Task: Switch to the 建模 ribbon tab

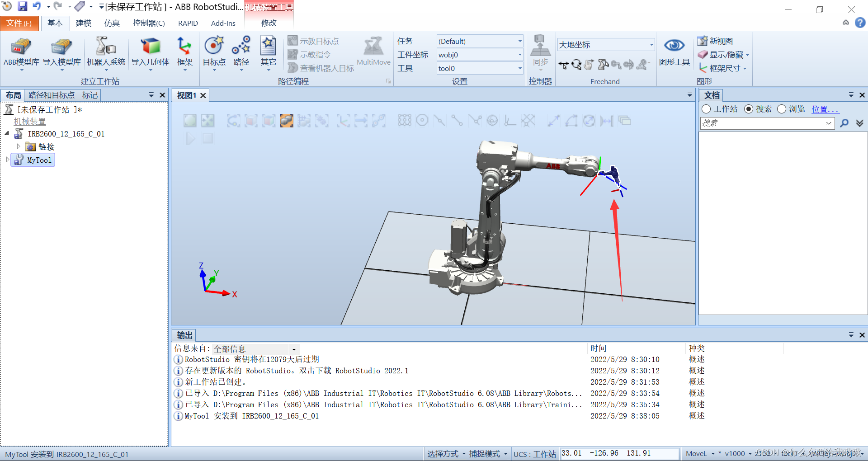Action: click(84, 23)
